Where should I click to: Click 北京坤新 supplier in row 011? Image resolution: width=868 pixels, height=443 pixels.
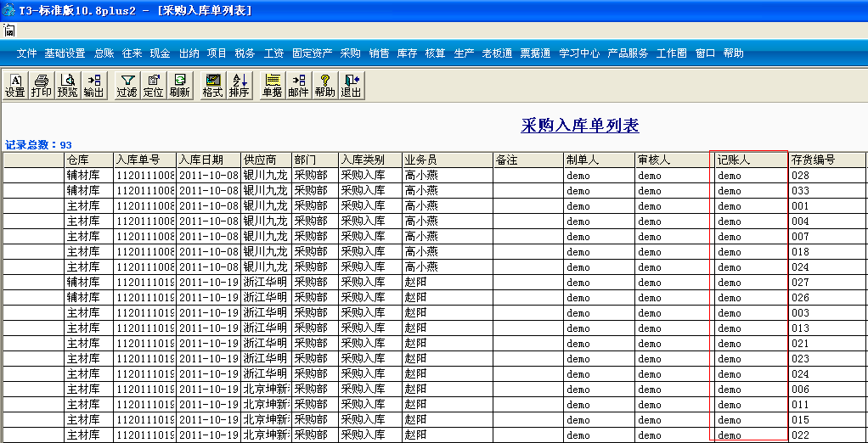pos(267,404)
